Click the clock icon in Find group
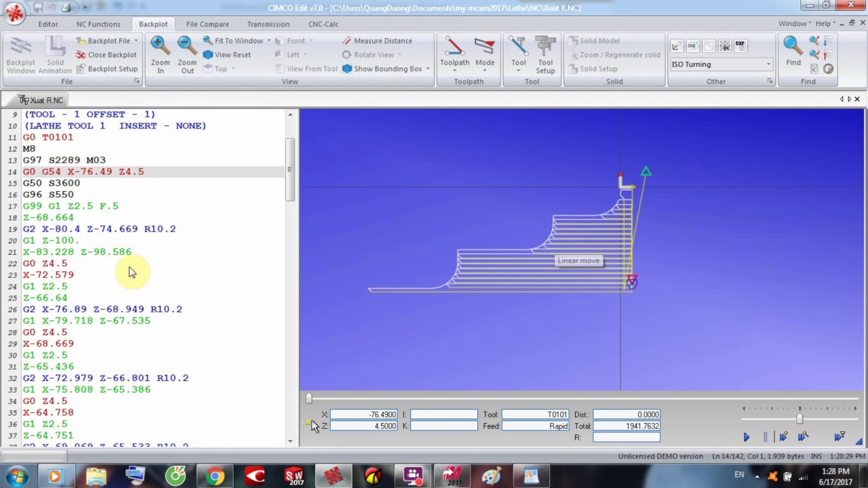Viewport: 868px width, 488px height. [828, 68]
